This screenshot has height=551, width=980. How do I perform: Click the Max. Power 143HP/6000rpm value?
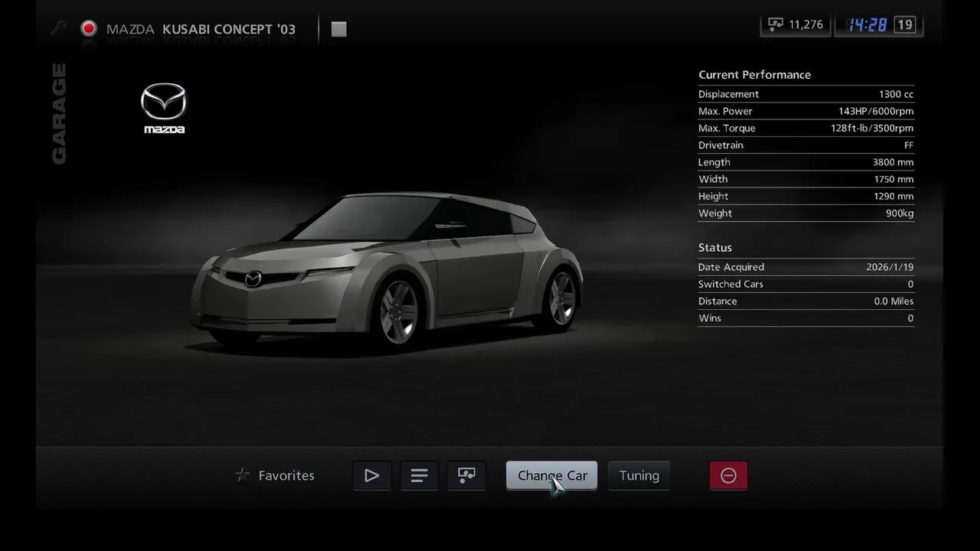(x=876, y=111)
